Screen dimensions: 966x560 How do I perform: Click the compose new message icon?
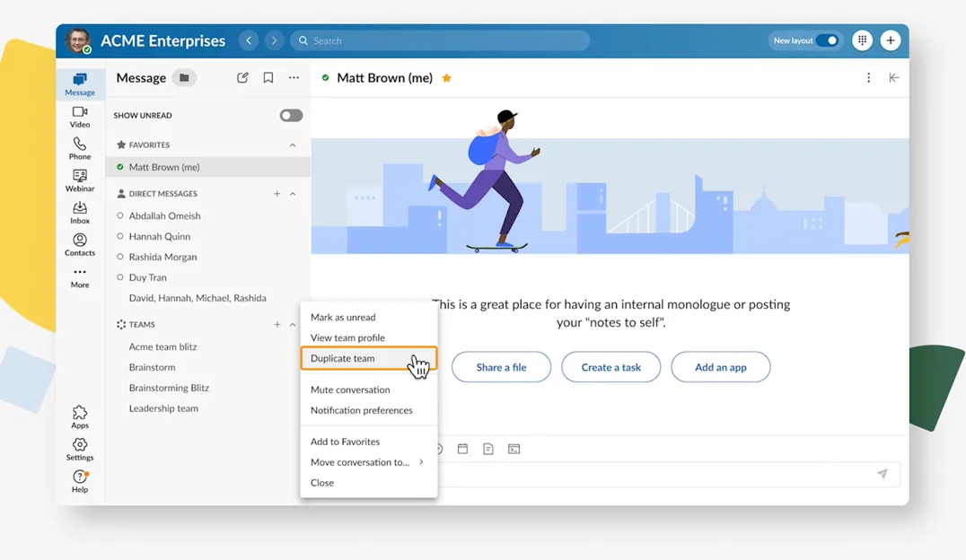(x=242, y=78)
